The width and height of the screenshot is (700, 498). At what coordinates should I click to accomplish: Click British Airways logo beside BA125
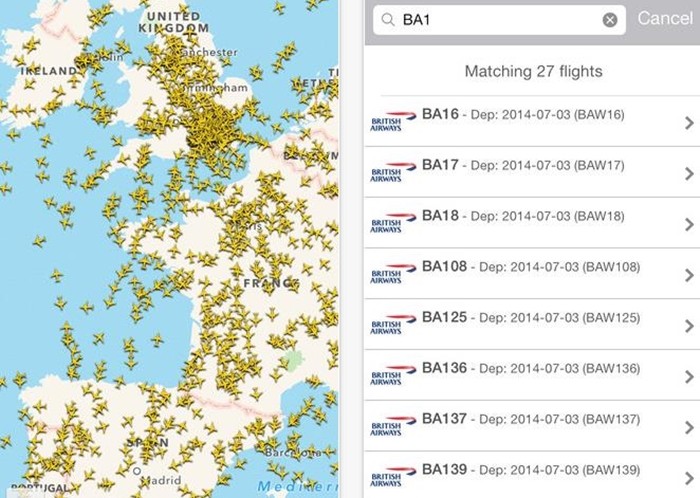click(x=393, y=325)
